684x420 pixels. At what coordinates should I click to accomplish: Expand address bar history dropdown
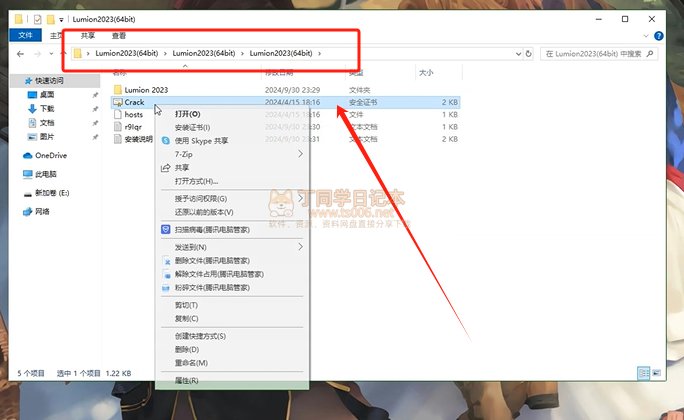pyautogui.click(x=518, y=54)
